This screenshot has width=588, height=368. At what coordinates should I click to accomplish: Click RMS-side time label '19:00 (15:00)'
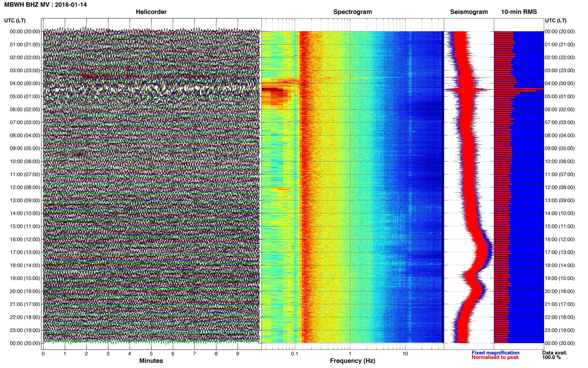click(560, 278)
